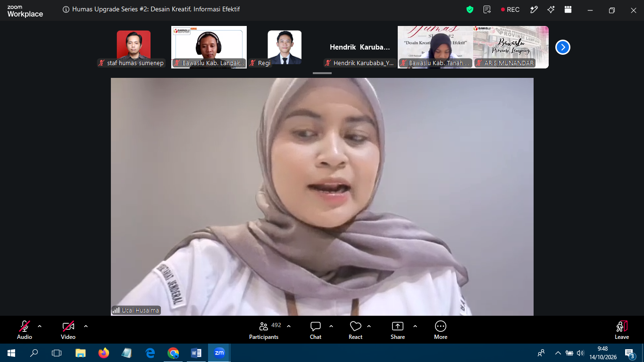Open Microsoft Edge from the taskbar

tap(150, 353)
